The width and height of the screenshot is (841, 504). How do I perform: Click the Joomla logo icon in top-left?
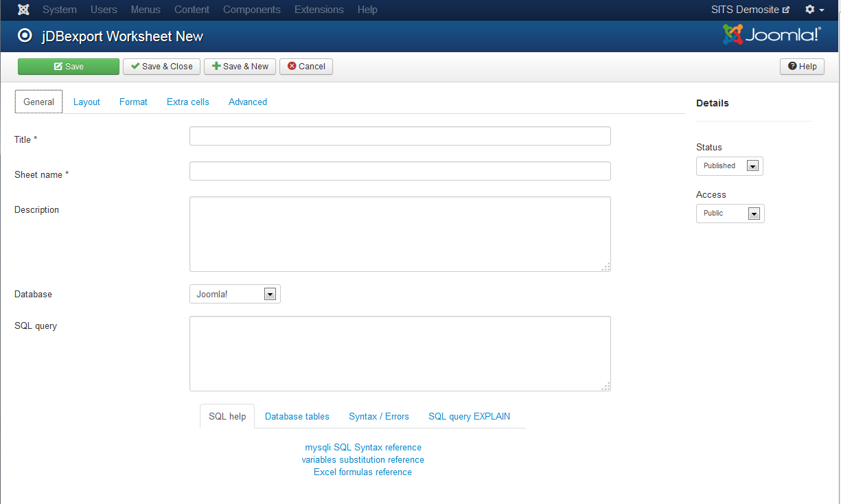click(23, 10)
